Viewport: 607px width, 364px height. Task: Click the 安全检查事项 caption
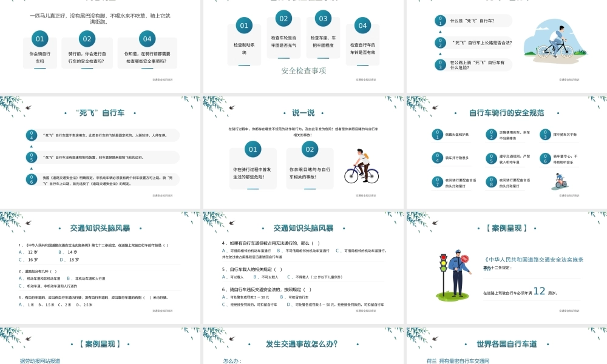[303, 71]
